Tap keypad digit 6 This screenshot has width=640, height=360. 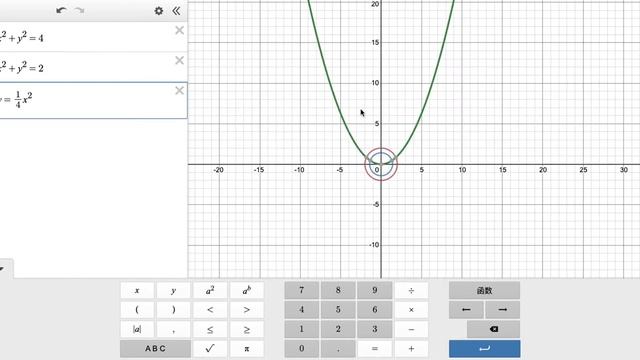point(375,310)
